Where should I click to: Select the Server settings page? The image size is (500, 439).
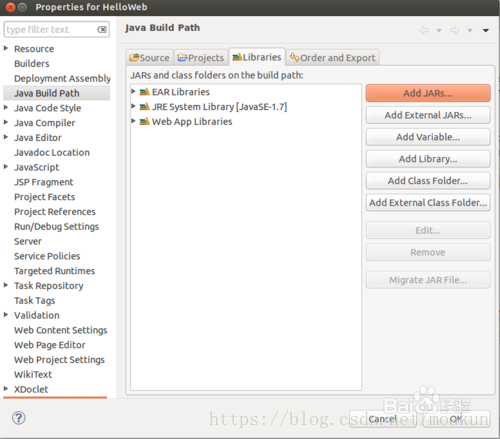click(28, 241)
